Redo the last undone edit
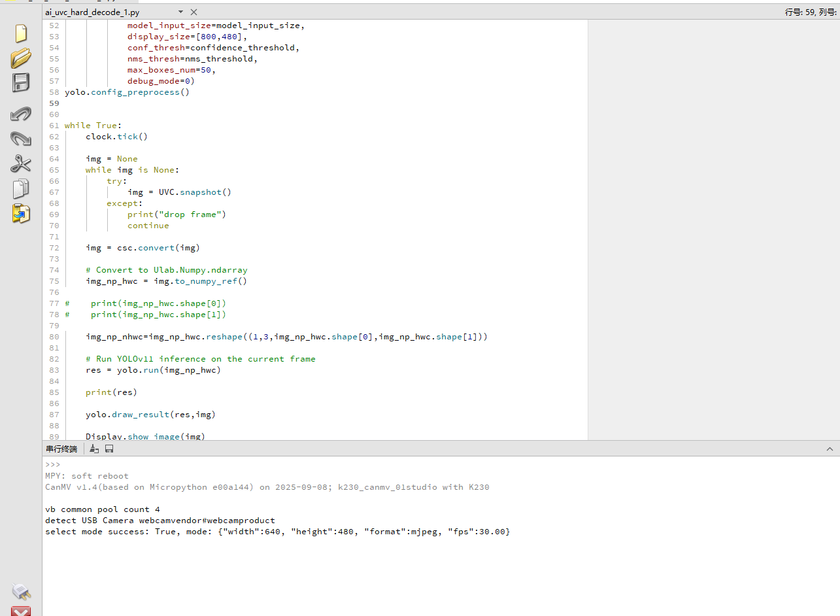Screen dimensions: 840x616 (21, 139)
